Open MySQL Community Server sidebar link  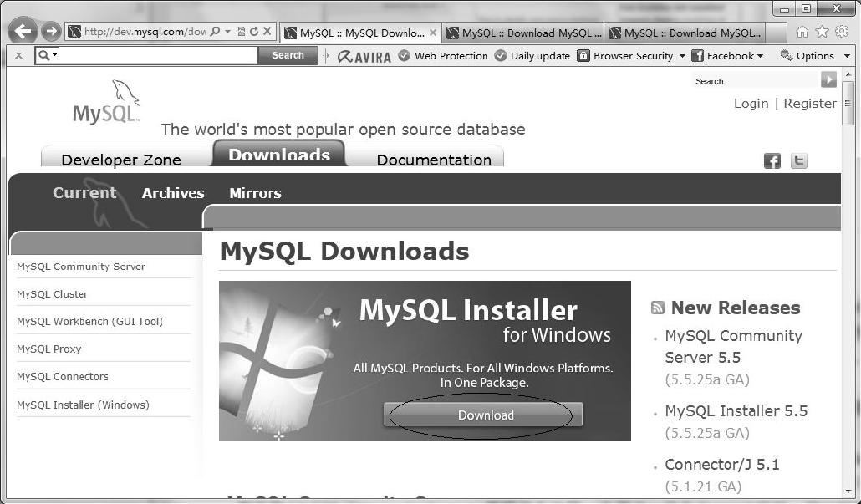[x=81, y=267]
